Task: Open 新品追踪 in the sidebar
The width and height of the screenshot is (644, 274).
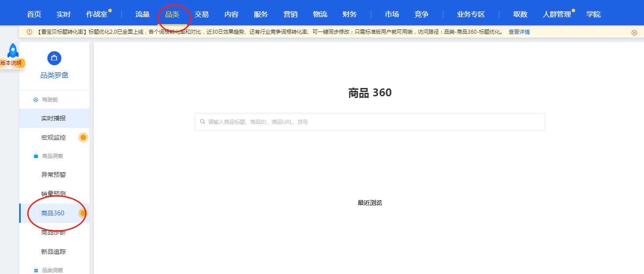Action: pyautogui.click(x=53, y=252)
